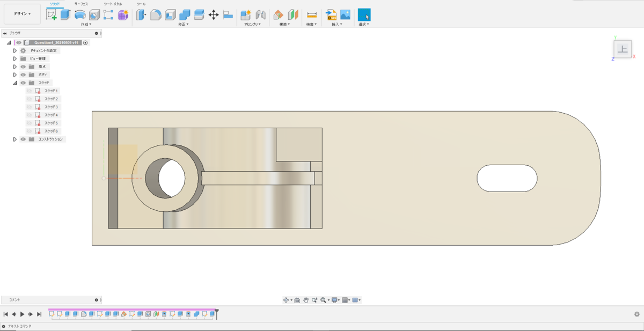Select the Offset Face tool
The height and width of the screenshot is (331, 644).
point(199,15)
